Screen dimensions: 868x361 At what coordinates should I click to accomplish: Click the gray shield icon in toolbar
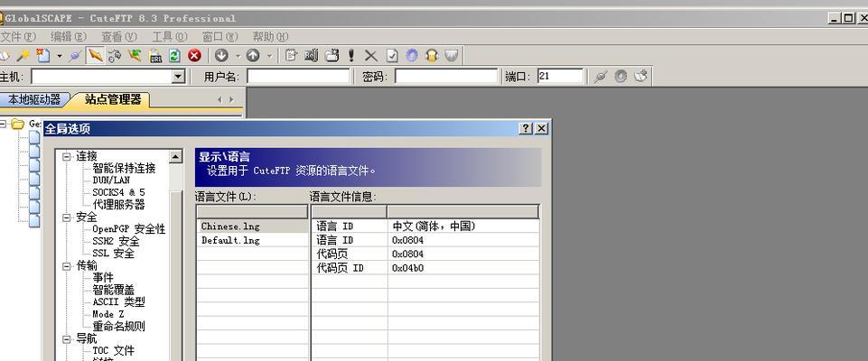[451, 55]
